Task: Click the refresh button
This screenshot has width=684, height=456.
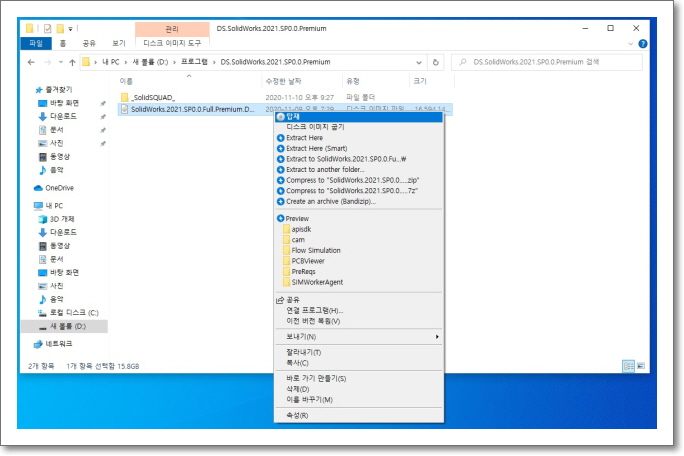Action: point(435,62)
